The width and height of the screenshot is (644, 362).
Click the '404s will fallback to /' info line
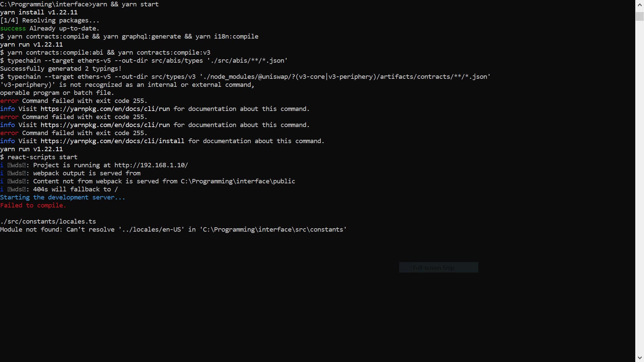click(59, 189)
